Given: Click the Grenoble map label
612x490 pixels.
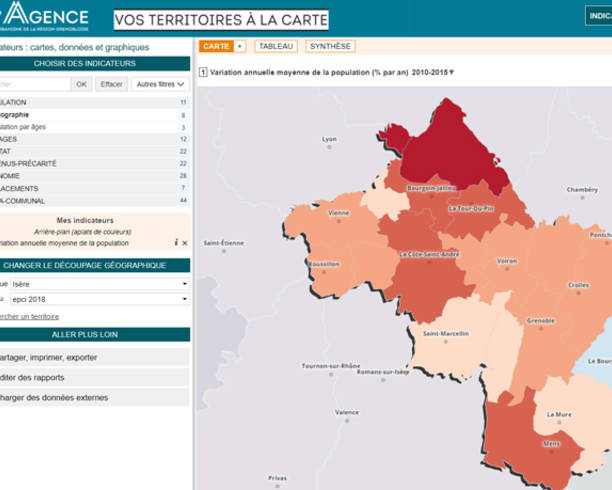Looking at the screenshot, I should [541, 321].
